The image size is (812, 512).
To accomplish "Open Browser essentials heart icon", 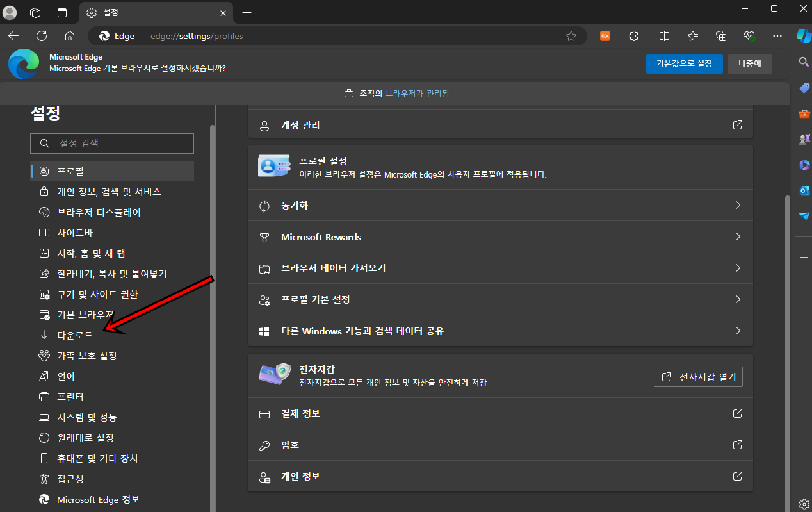I will pos(749,36).
